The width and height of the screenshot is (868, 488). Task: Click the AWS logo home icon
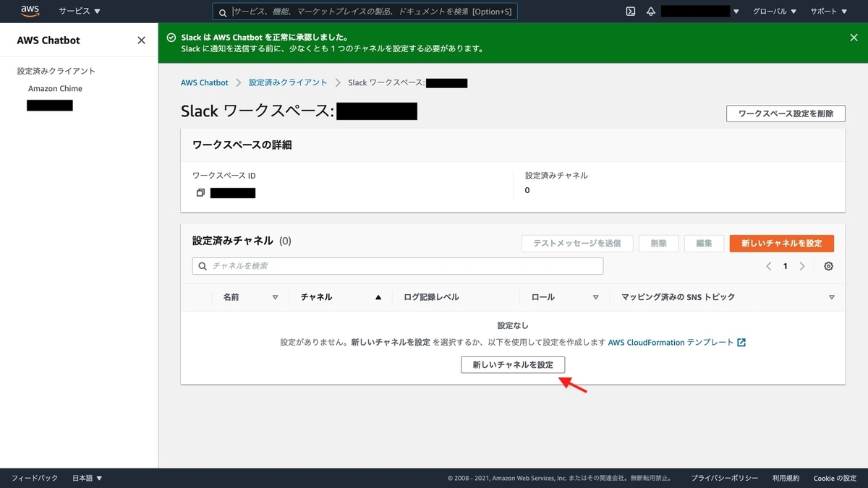tap(30, 10)
